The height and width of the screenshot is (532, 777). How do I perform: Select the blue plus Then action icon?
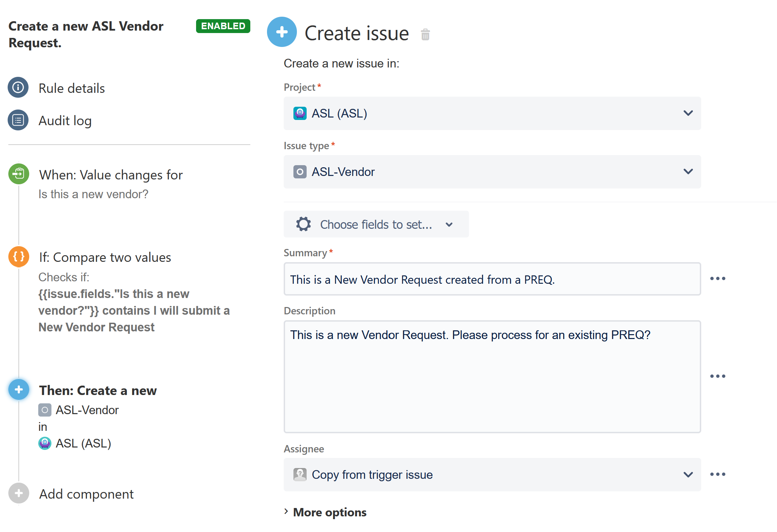pos(19,389)
